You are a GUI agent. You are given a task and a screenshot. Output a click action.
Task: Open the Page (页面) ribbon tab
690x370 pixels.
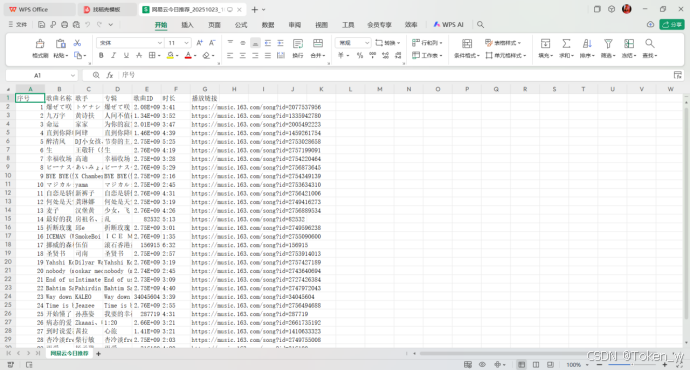tap(214, 25)
